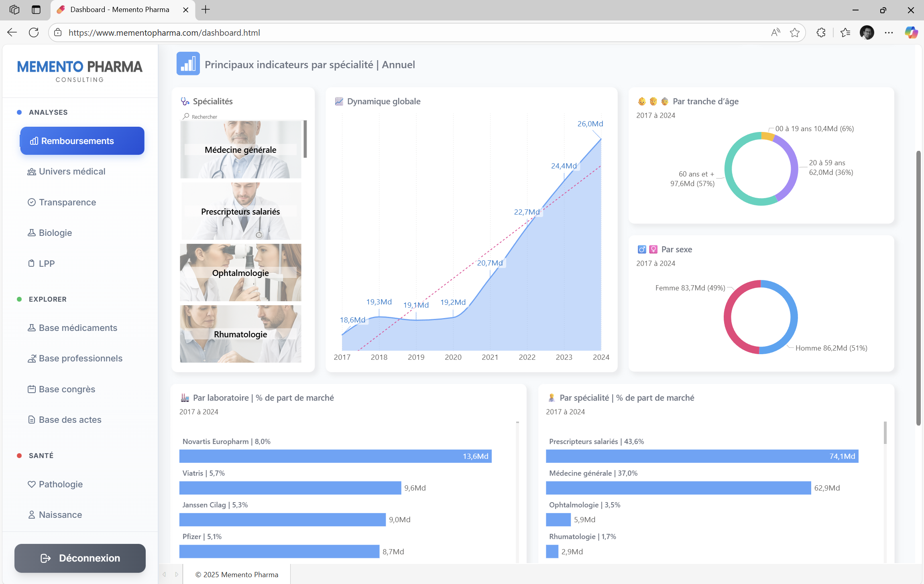Open the Pathologie link
924x584 pixels.
click(x=61, y=484)
